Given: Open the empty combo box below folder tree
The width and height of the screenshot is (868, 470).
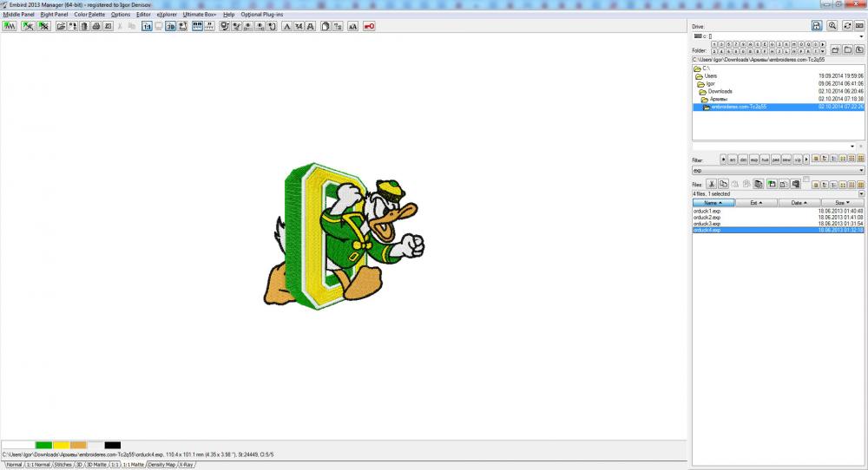Looking at the screenshot, I should coord(773,146).
